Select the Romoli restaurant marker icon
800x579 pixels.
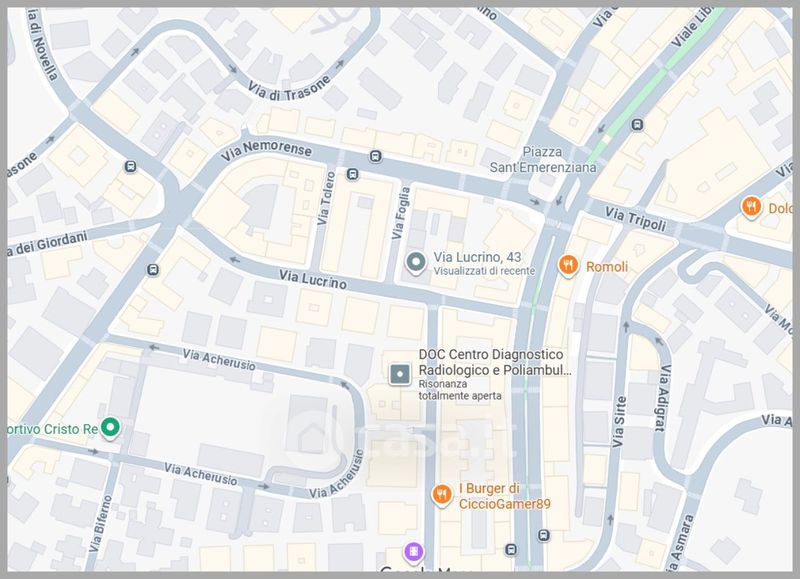(568, 266)
